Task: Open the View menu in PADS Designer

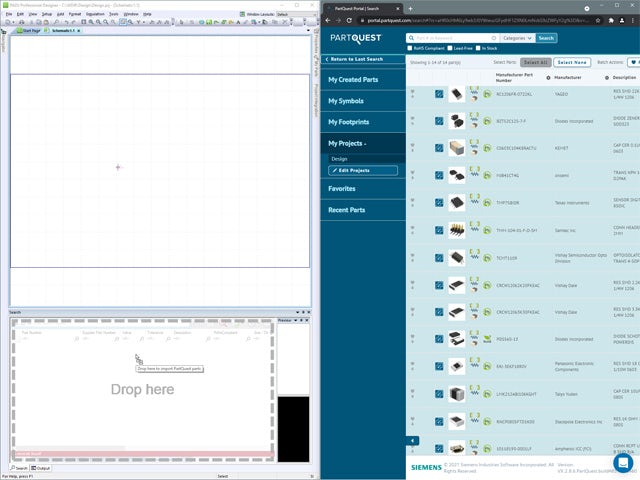Action: click(x=33, y=14)
